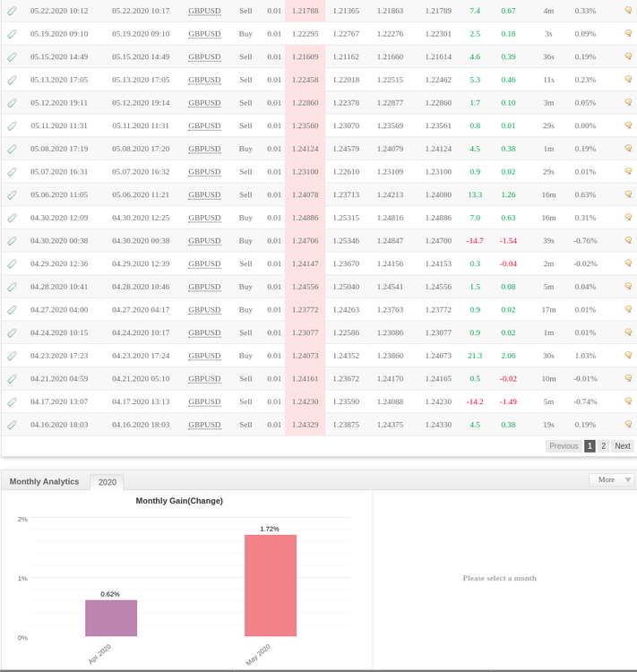Click the ticket icon for the 04.29.2020 12:36 trade
The width and height of the screenshot is (637, 672).
click(12, 264)
